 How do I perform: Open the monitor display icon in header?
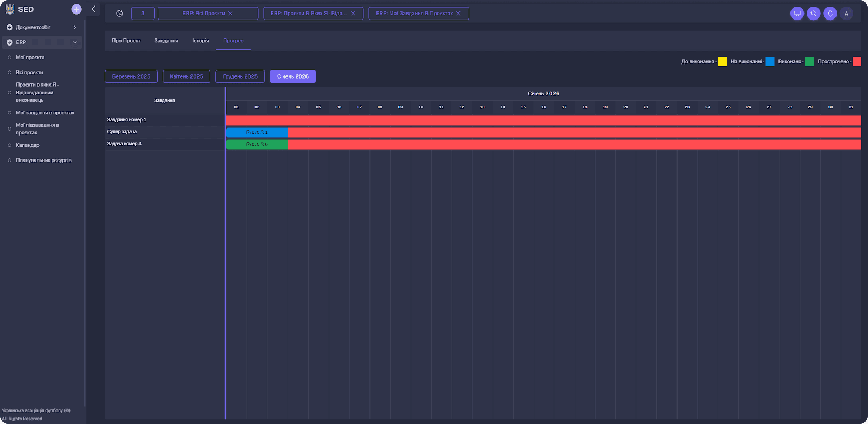tap(797, 14)
